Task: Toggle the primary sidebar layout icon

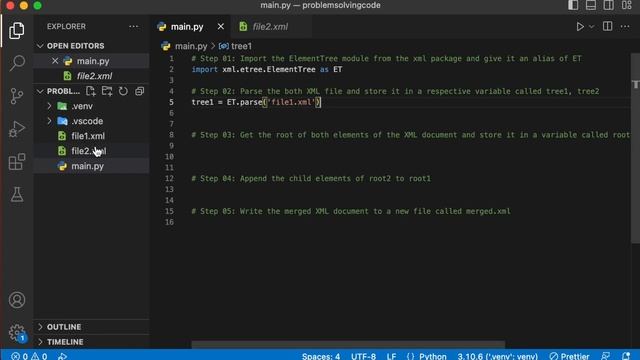Action: pyautogui.click(x=573, y=5)
